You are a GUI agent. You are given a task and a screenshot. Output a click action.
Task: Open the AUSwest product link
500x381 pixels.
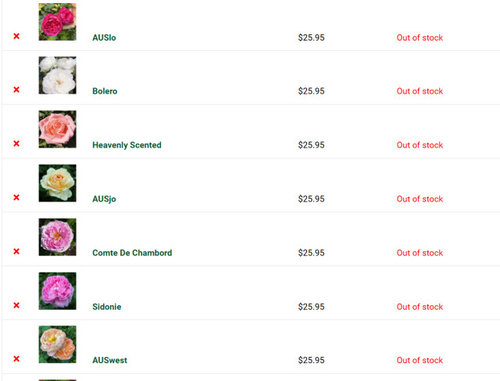110,360
